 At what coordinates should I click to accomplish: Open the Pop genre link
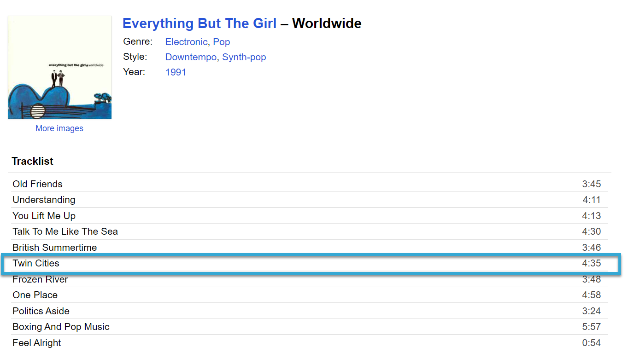coord(221,42)
